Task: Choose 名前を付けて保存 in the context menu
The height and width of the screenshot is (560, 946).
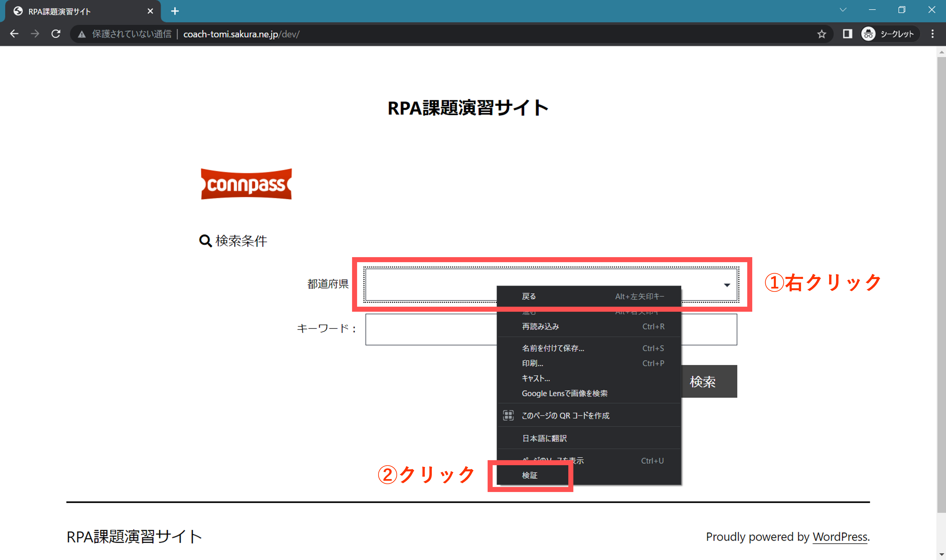Action: [589, 348]
